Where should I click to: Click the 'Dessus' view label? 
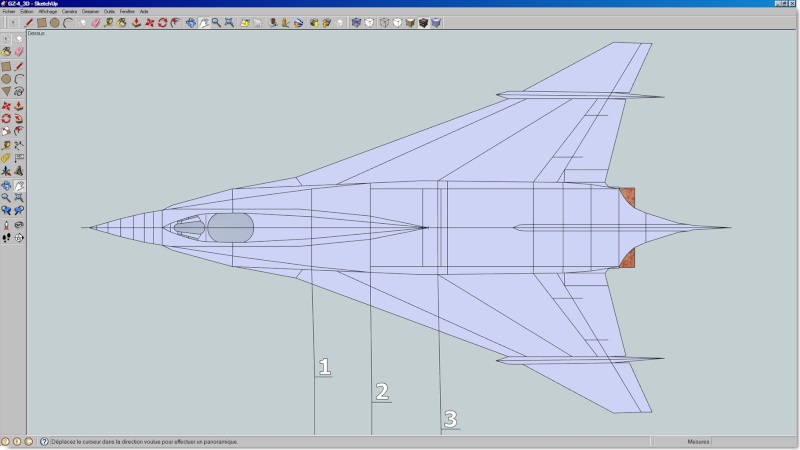[x=36, y=33]
